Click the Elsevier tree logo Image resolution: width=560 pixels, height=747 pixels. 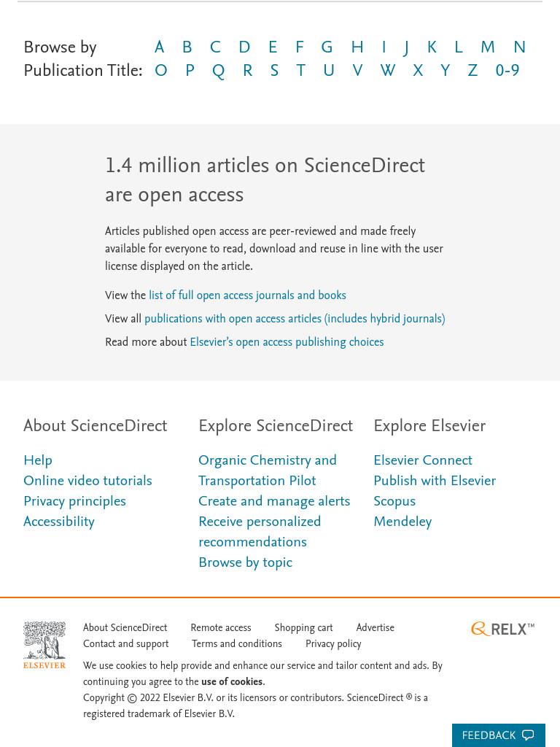click(44, 645)
